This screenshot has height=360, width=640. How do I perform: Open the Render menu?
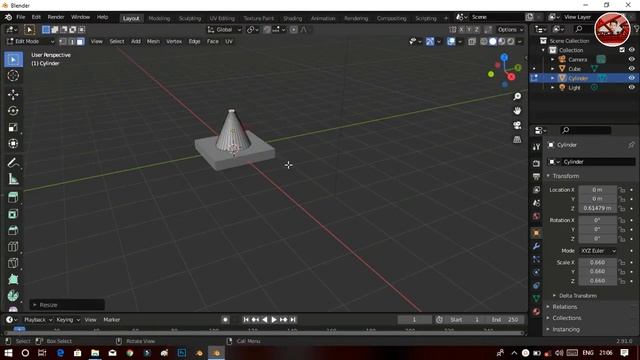[56, 17]
